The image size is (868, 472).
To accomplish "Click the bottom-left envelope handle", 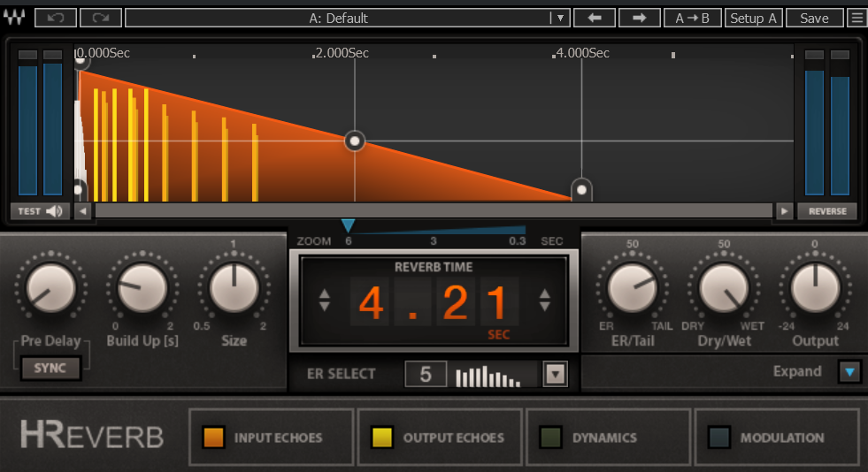I will [x=79, y=190].
